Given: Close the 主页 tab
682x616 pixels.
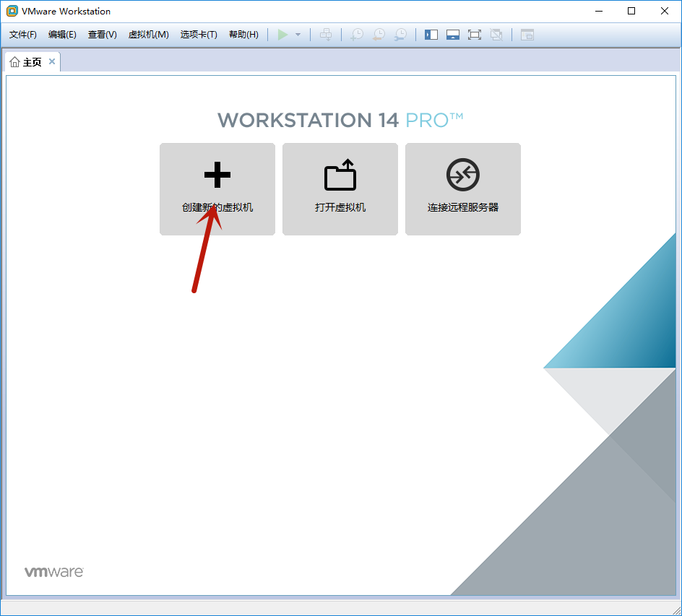Looking at the screenshot, I should [x=52, y=61].
